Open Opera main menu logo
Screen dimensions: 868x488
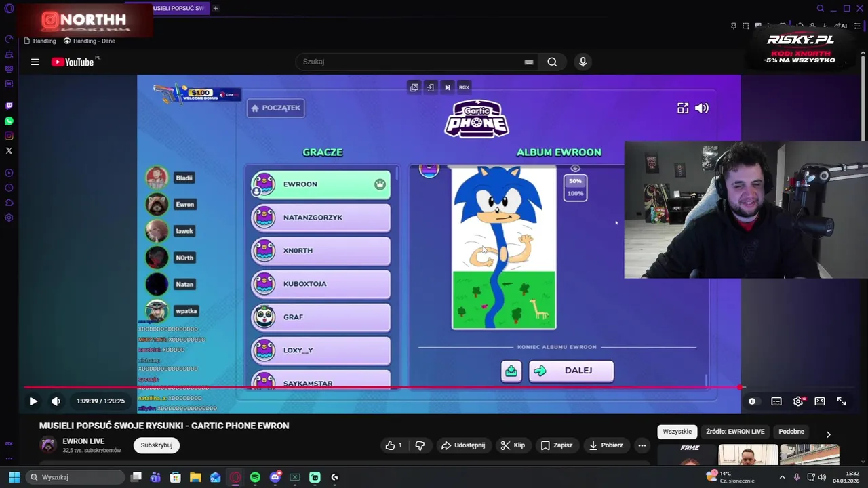9,8
